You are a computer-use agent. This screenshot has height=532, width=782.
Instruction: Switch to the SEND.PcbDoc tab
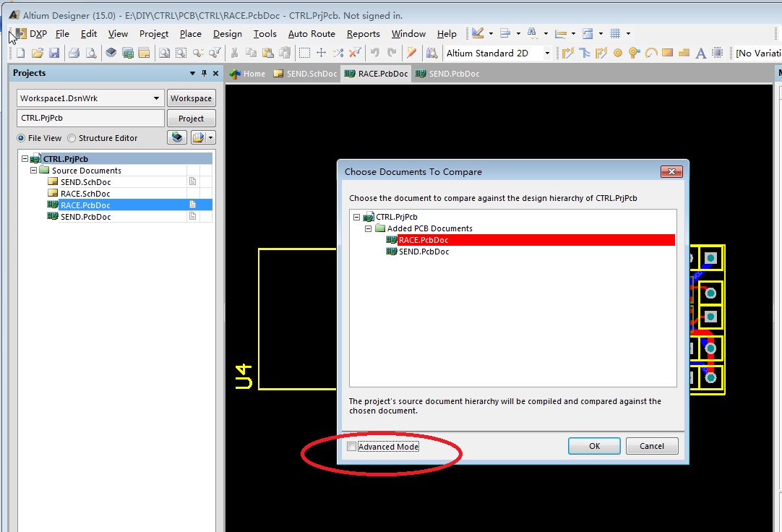coord(448,74)
